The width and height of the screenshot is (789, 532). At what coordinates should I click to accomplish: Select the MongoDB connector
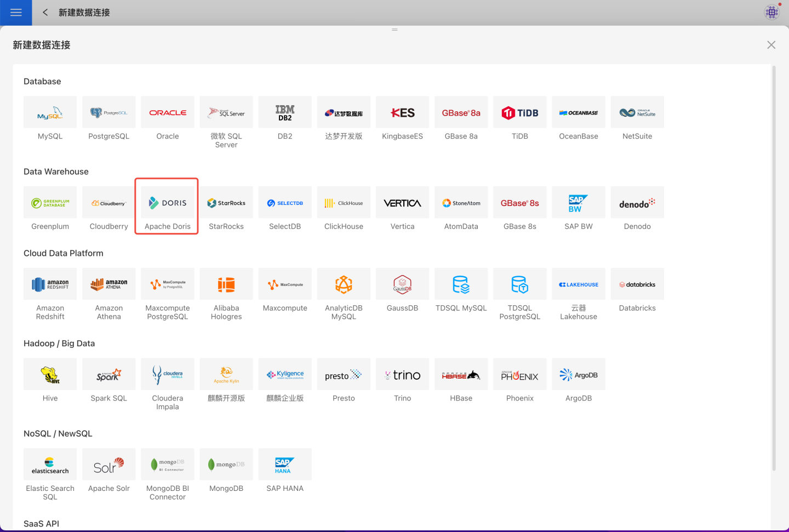pos(226,465)
